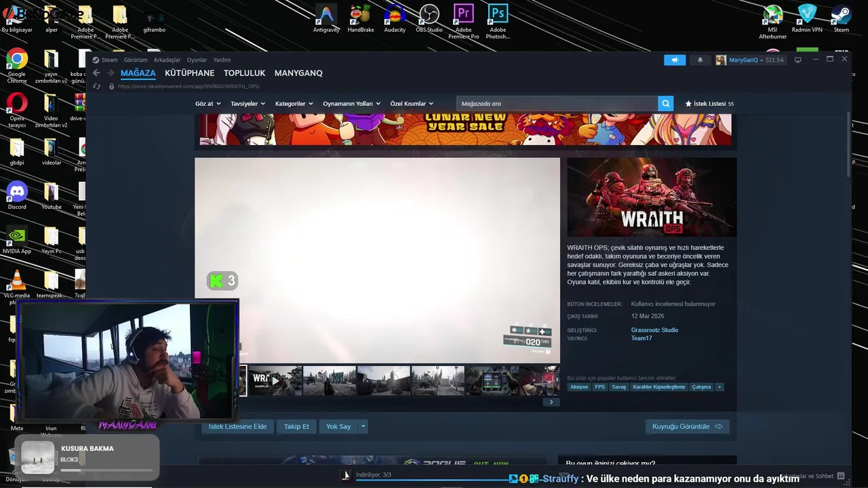The height and width of the screenshot is (488, 868).
Task: Switch to the KÜTÜPHANE tab
Action: [190, 73]
